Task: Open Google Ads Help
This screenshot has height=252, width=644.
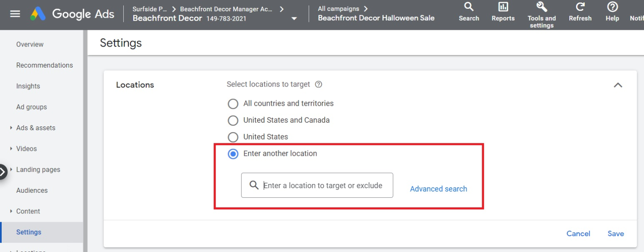Action: 612,9
